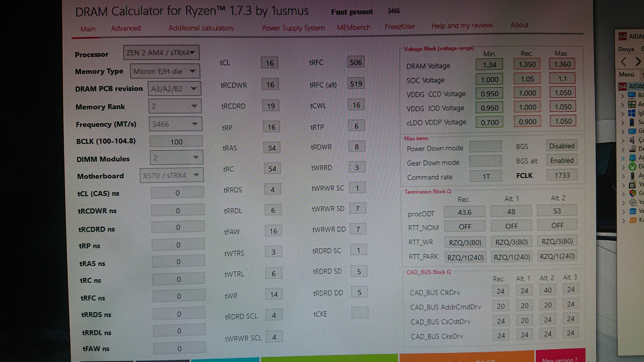Open the Memory Type dropdown Micron E/H-die
This screenshot has width=644, height=362.
(x=165, y=71)
